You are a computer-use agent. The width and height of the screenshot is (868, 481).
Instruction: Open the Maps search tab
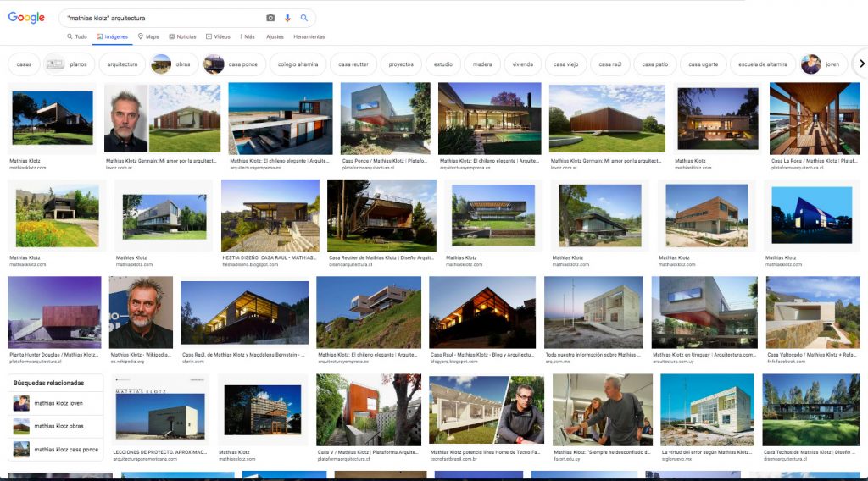tap(147, 36)
